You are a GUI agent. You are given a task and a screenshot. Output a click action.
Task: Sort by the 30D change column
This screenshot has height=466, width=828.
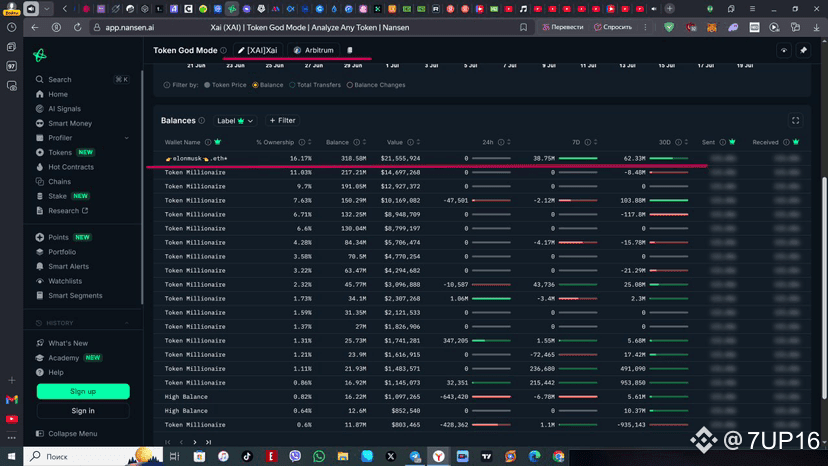pyautogui.click(x=686, y=142)
